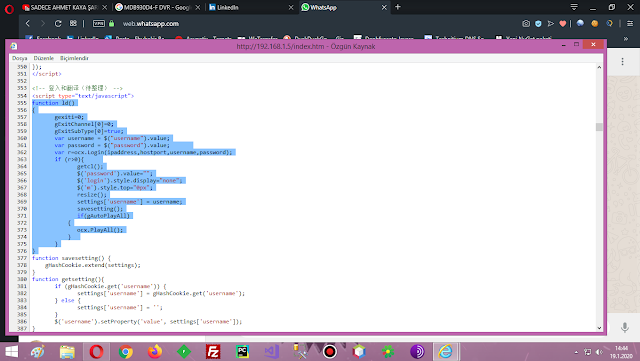Launch FileZilla from the taskbar
This screenshot has width=640, height=361.
coord(213,352)
